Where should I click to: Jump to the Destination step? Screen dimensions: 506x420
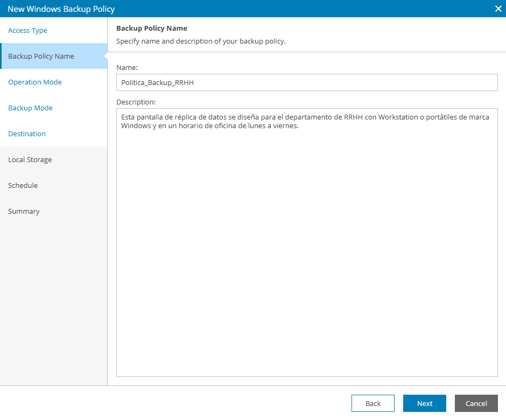tap(27, 134)
